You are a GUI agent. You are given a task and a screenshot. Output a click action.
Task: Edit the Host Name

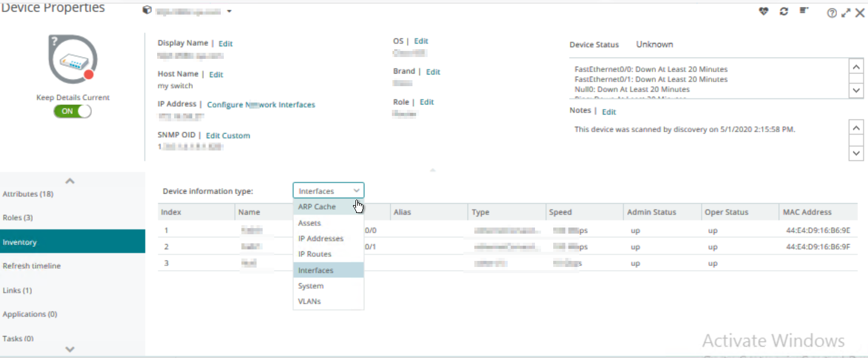[216, 75]
